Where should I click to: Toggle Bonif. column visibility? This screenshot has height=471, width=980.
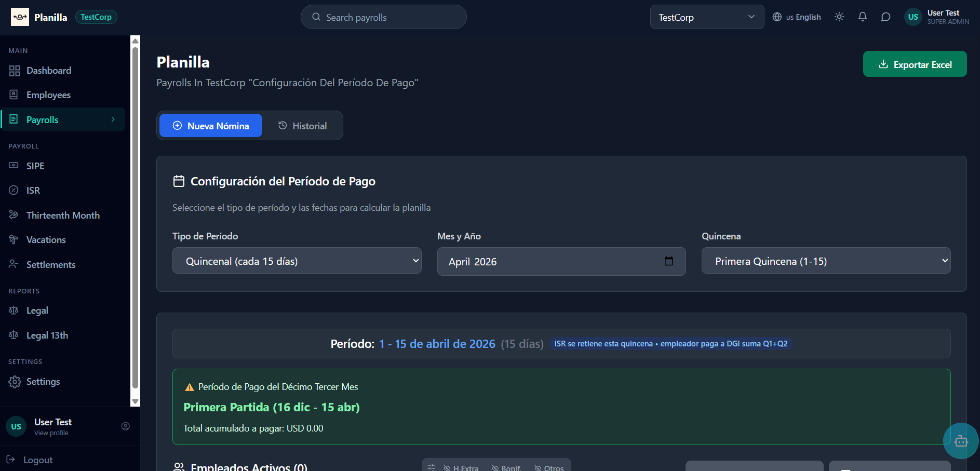[x=506, y=467]
